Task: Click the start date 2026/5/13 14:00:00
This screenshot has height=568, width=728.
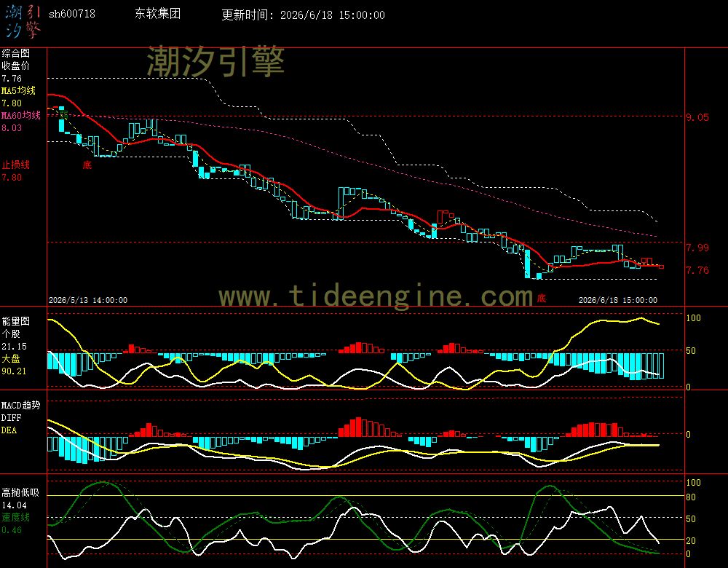Action: pos(88,300)
